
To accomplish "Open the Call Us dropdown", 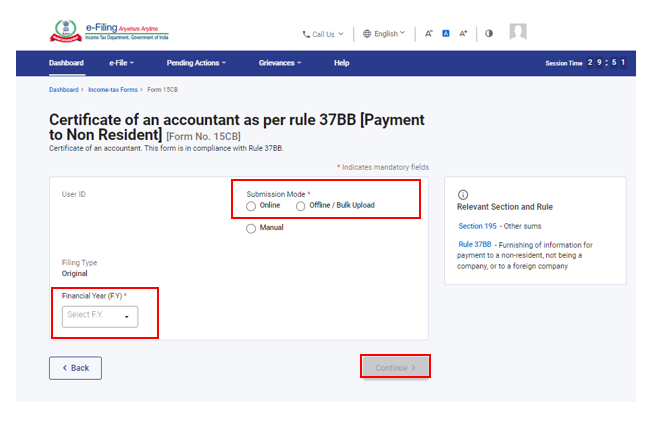I will pyautogui.click(x=323, y=33).
